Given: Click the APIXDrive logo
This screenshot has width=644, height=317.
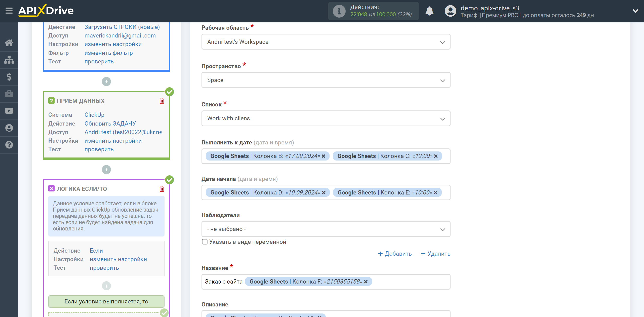Looking at the screenshot, I should click(x=46, y=11).
